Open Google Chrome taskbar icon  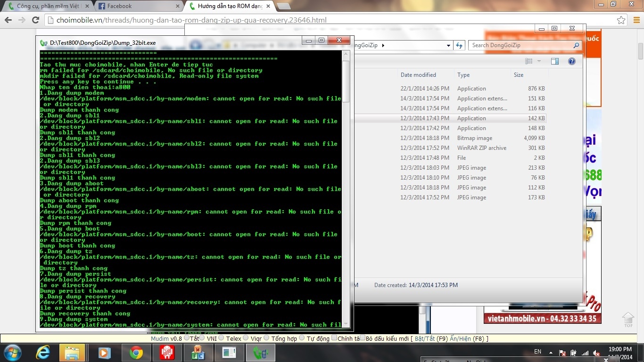click(136, 353)
